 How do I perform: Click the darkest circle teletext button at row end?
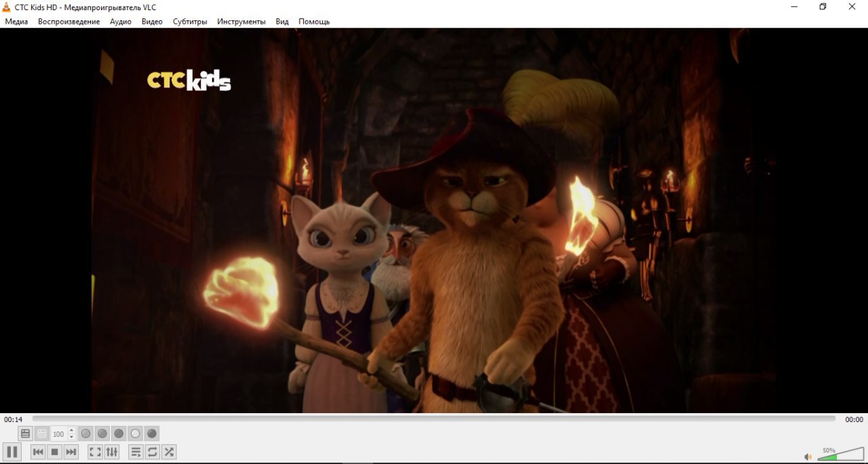coord(152,433)
